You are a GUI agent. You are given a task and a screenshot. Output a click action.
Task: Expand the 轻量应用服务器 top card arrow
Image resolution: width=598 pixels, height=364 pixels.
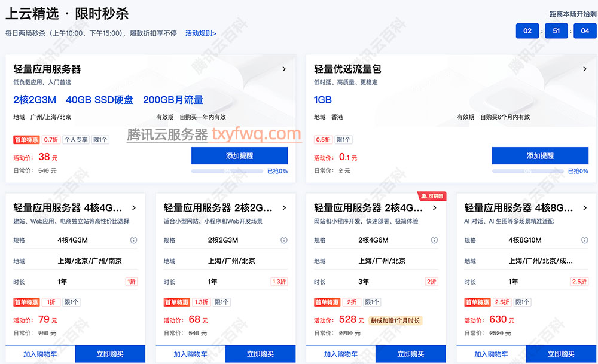coord(284,69)
